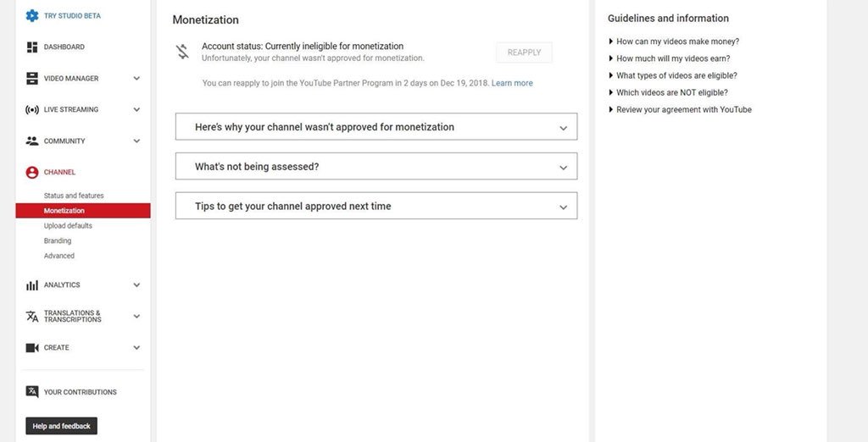This screenshot has height=442, width=868.
Task: Expand What's not being assessed section
Action: point(376,167)
